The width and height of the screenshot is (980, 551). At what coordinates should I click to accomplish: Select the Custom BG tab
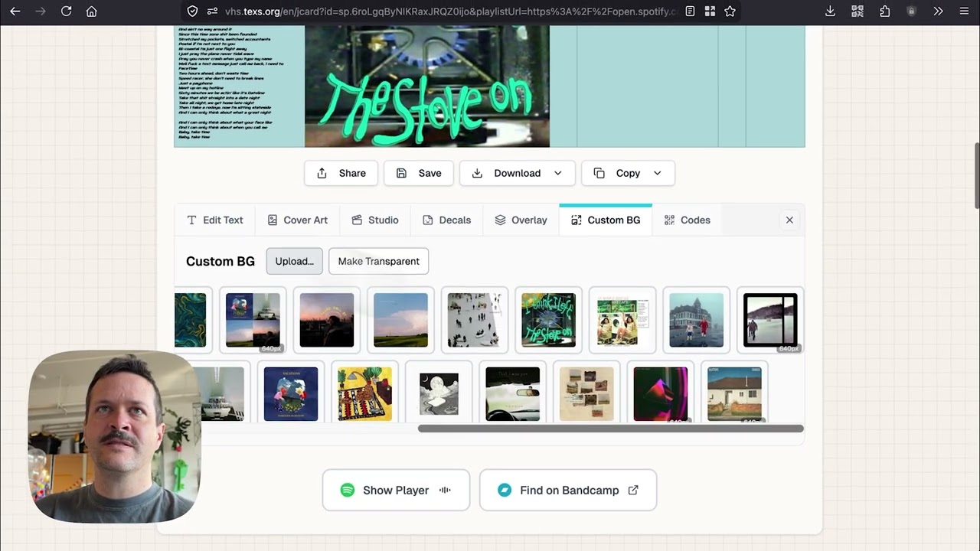point(606,220)
